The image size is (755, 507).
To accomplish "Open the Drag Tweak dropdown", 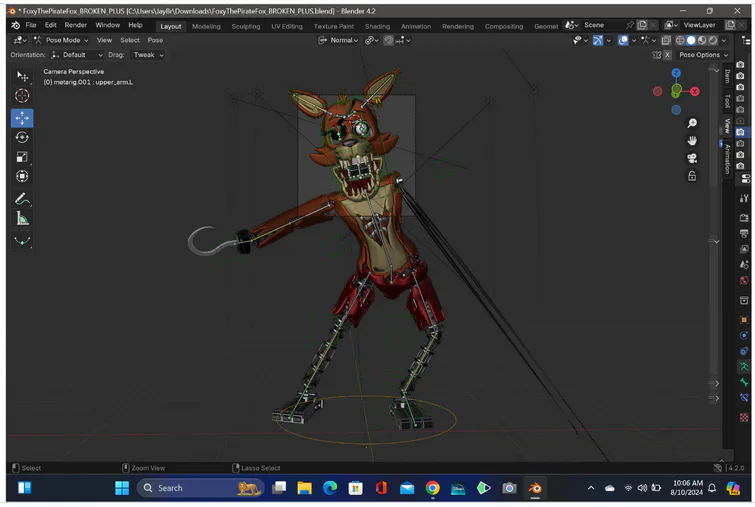I will click(x=148, y=55).
